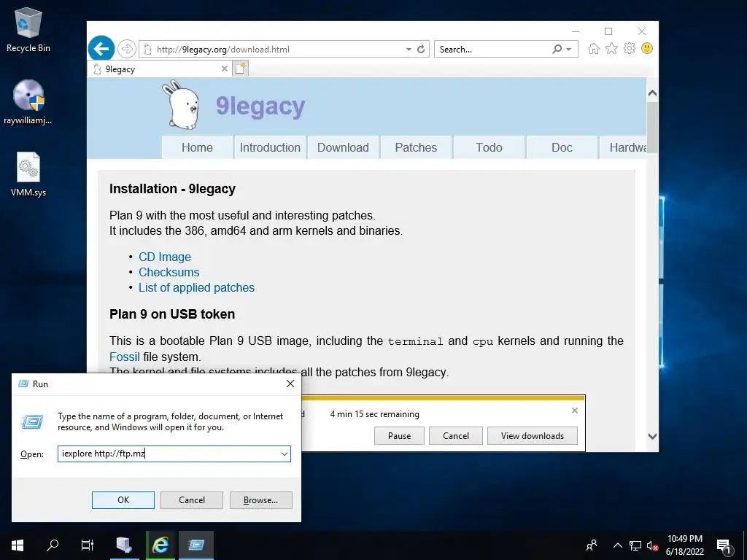747x560 pixels.
Task: Click the smiley feedback icon
Action: tap(647, 49)
